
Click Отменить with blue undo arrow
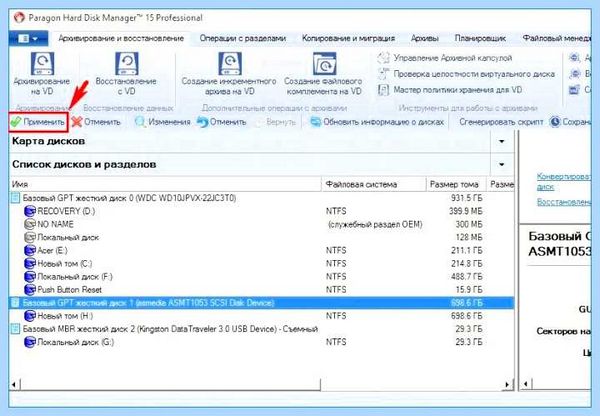coord(222,122)
